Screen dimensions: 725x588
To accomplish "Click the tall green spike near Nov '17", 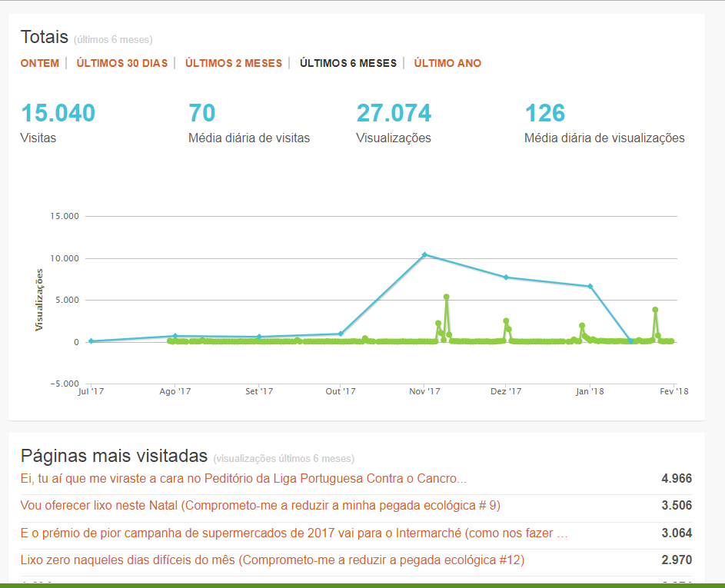I will [x=447, y=297].
